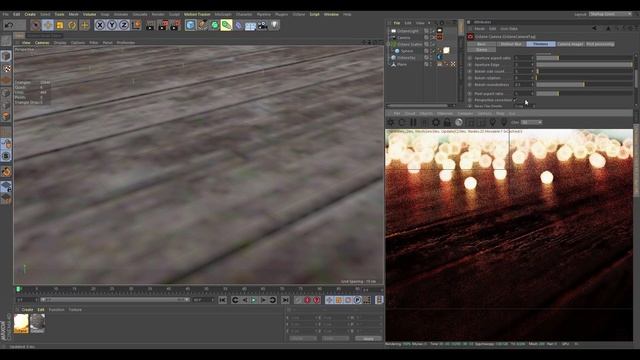Click the Apply button in coordinates panel
Viewport: 640px width, 360px height.
pos(368,338)
